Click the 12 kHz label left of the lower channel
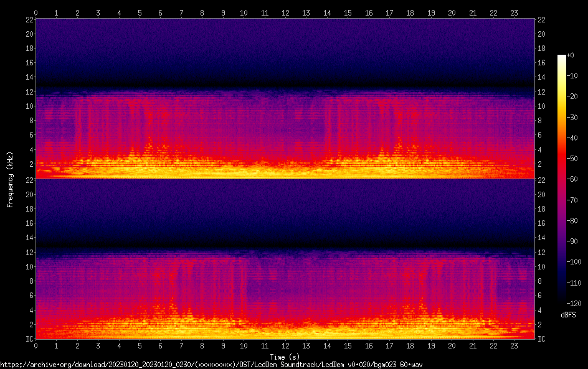The image size is (588, 369). click(x=29, y=252)
